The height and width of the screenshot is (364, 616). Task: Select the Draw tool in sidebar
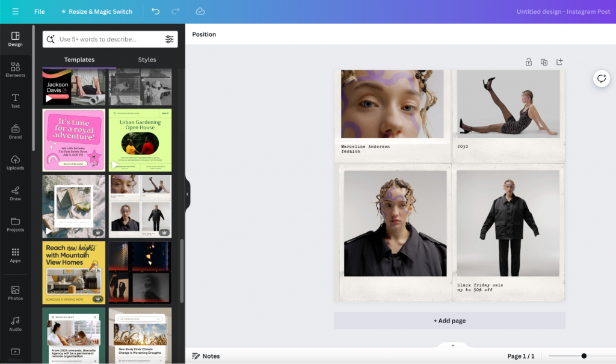click(15, 193)
